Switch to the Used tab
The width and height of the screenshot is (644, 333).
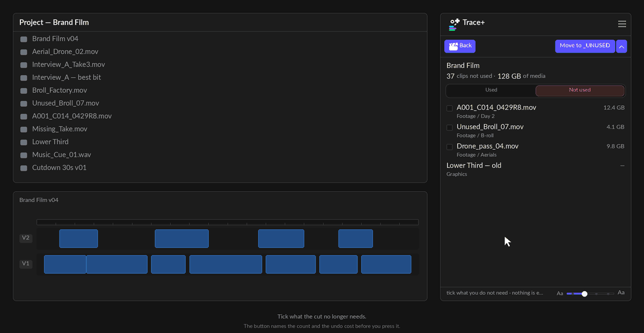(491, 90)
